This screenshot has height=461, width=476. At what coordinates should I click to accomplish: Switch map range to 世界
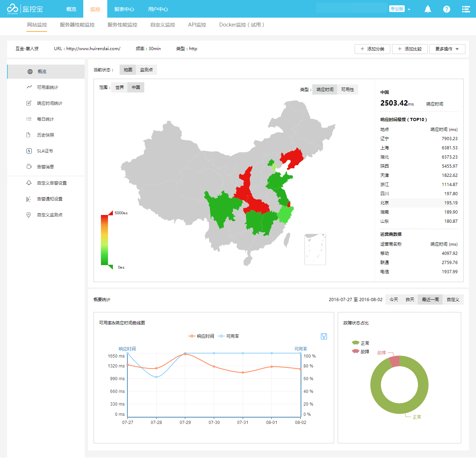click(120, 88)
